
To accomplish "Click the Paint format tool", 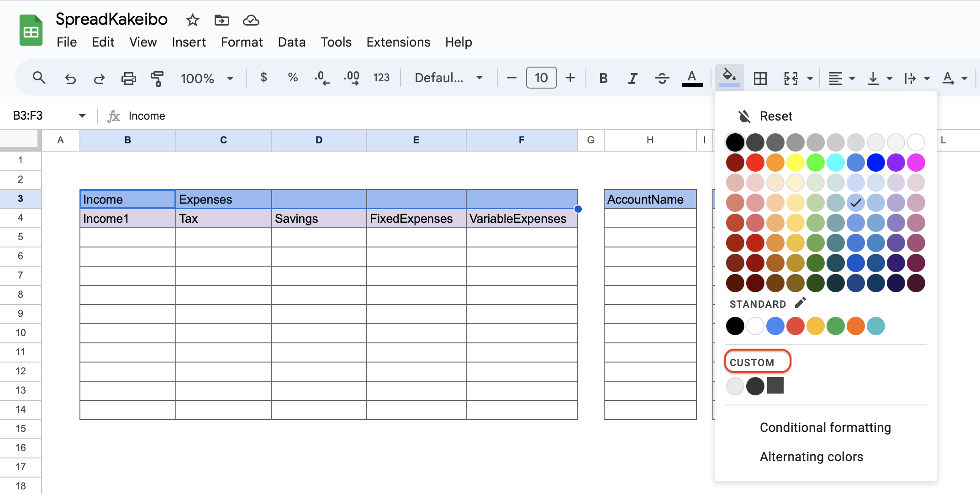I will point(157,78).
